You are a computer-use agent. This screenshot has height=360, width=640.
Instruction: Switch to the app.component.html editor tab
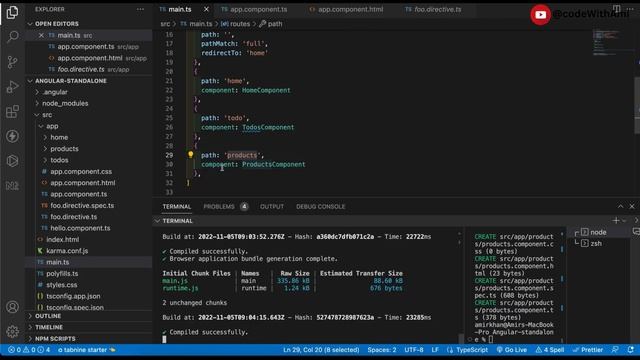[x=350, y=9]
